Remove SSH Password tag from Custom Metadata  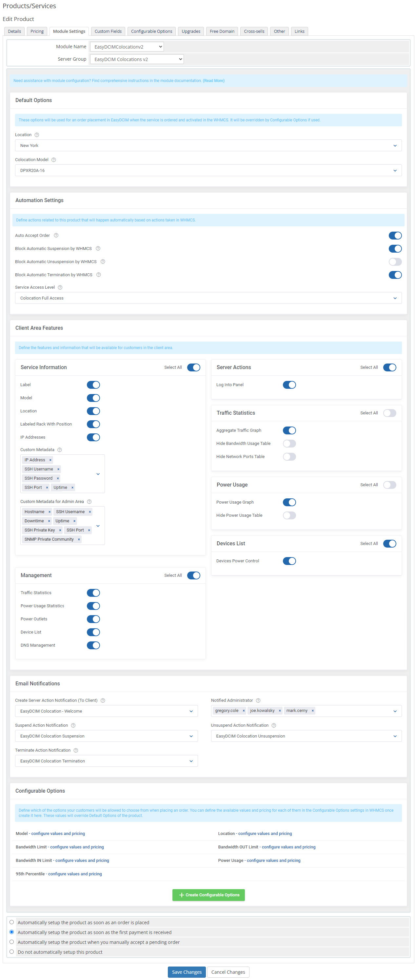[x=58, y=478]
